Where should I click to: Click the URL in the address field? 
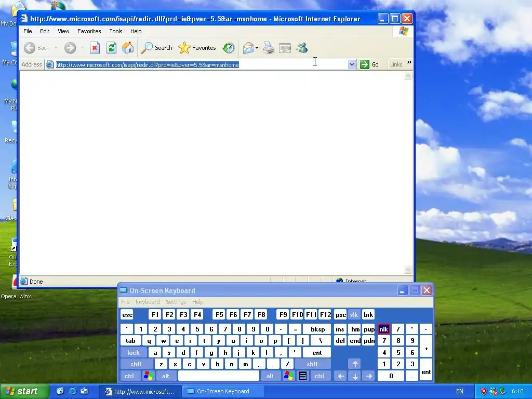pyautogui.click(x=148, y=65)
